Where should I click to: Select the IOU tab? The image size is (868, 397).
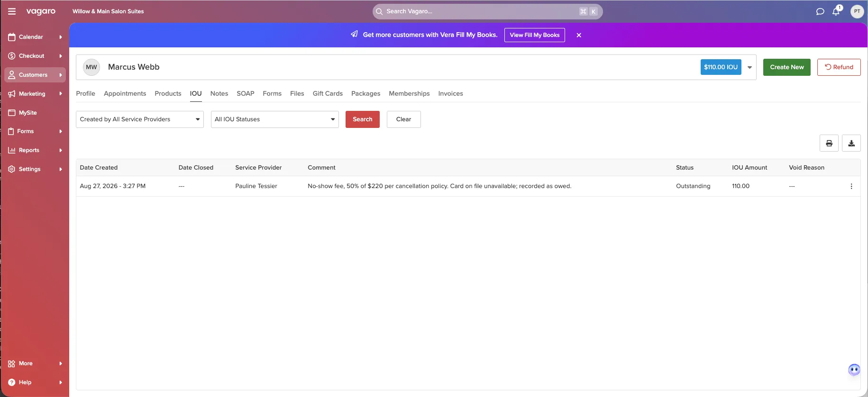[x=196, y=94]
